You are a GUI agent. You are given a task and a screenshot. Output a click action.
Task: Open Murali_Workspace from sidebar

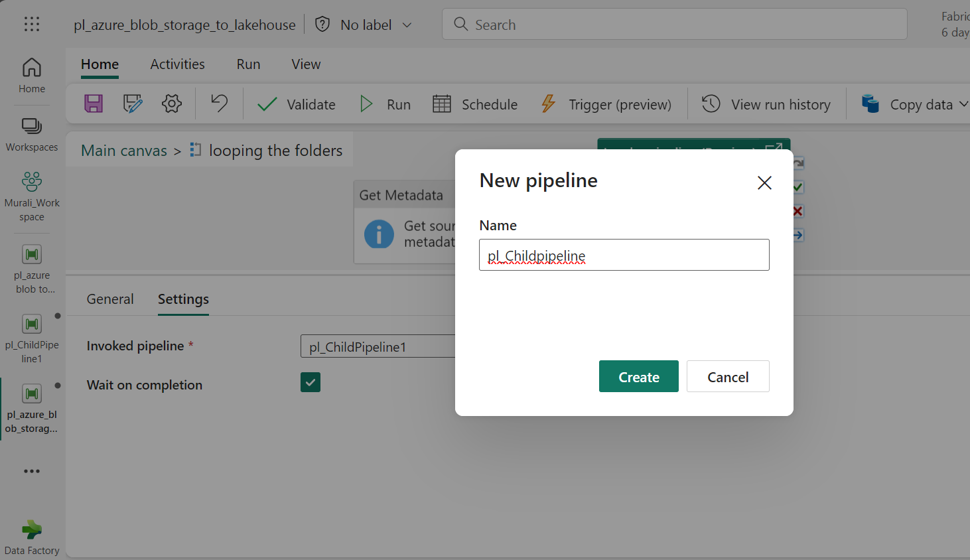[32, 196]
